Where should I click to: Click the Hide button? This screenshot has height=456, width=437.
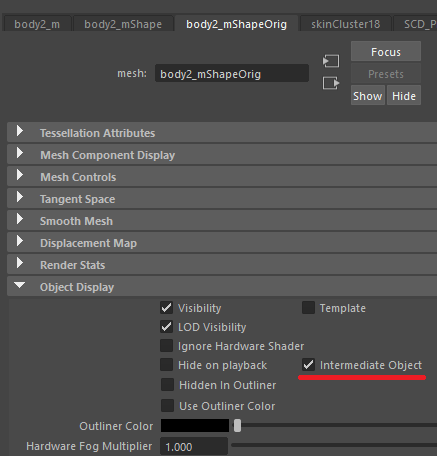pos(404,96)
